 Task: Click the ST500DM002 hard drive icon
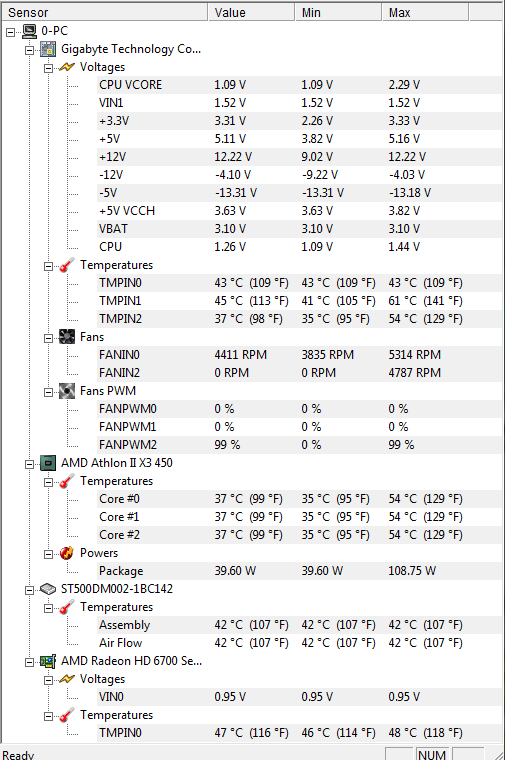pyautogui.click(x=48, y=589)
